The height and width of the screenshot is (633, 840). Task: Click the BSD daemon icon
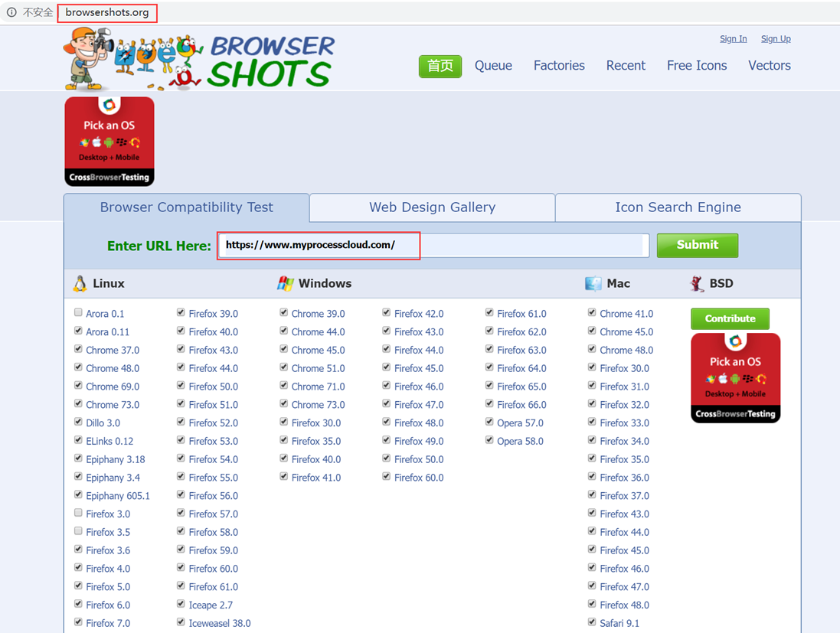coord(697,283)
